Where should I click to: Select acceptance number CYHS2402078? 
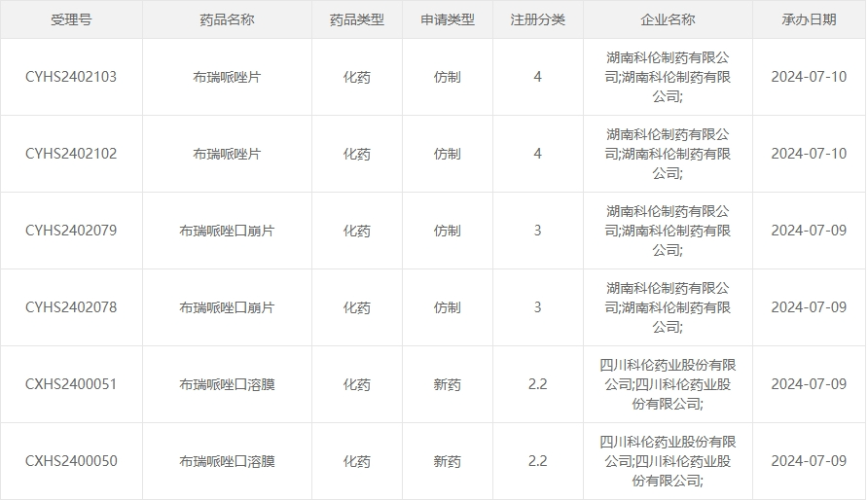pos(71,307)
